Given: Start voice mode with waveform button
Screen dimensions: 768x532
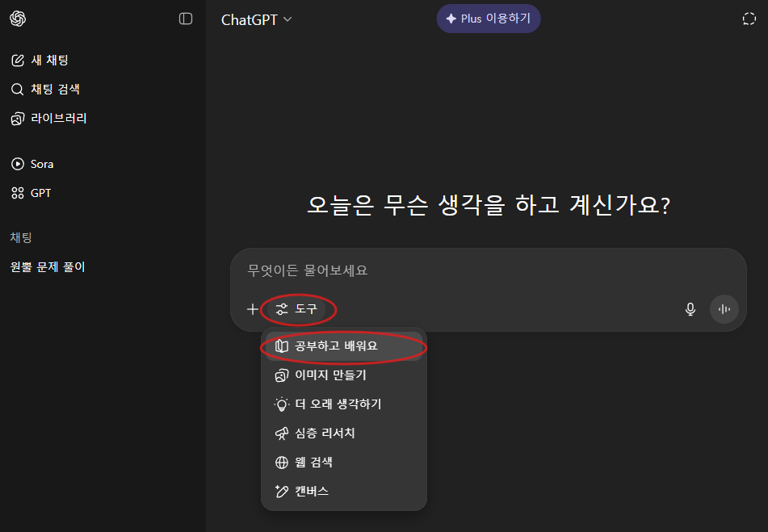Looking at the screenshot, I should tap(724, 309).
